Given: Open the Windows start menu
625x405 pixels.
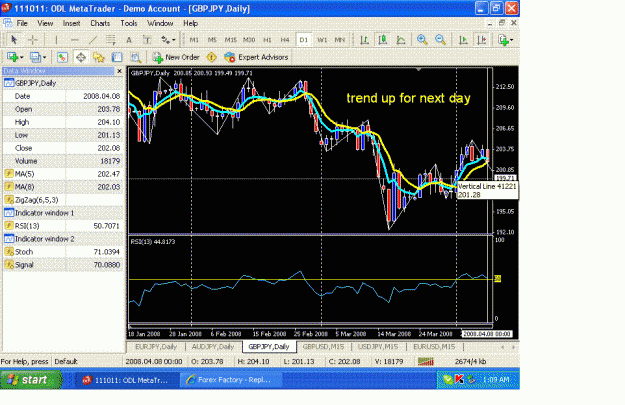Looking at the screenshot, I should click(x=31, y=380).
